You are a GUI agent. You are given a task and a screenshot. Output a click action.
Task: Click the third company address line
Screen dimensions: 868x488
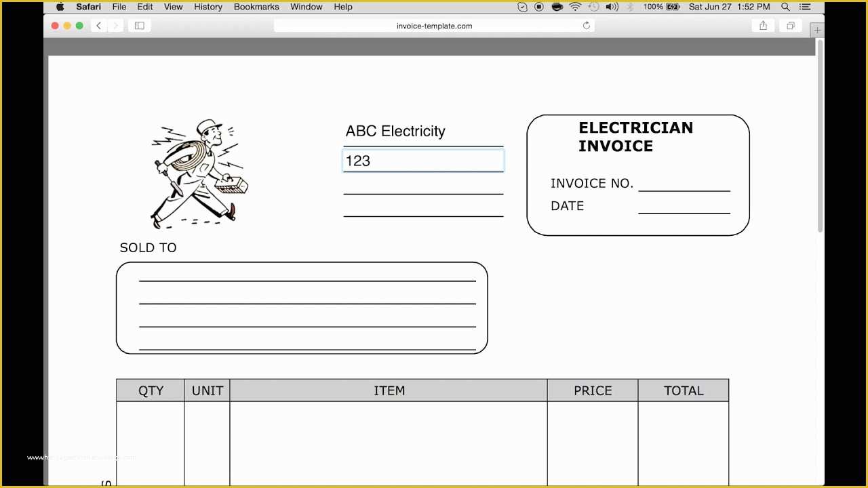pos(423,184)
